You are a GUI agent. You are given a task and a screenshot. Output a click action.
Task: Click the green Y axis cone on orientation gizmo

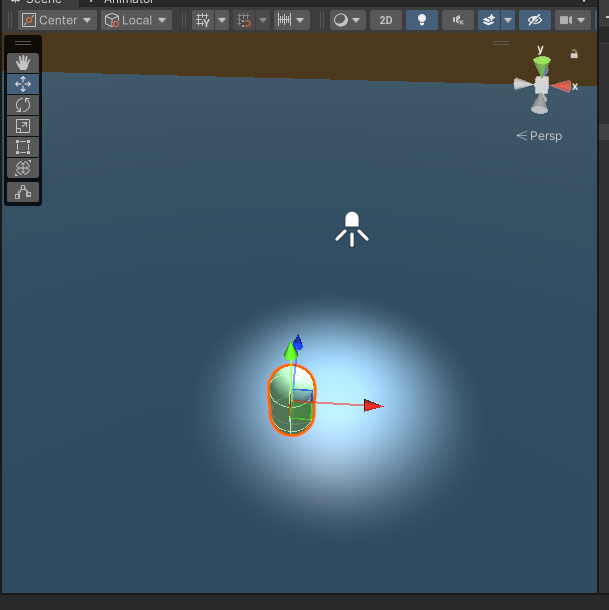[x=542, y=65]
